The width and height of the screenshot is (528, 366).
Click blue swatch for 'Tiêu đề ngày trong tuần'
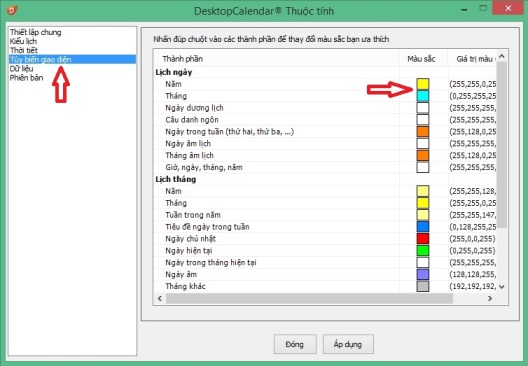(423, 227)
